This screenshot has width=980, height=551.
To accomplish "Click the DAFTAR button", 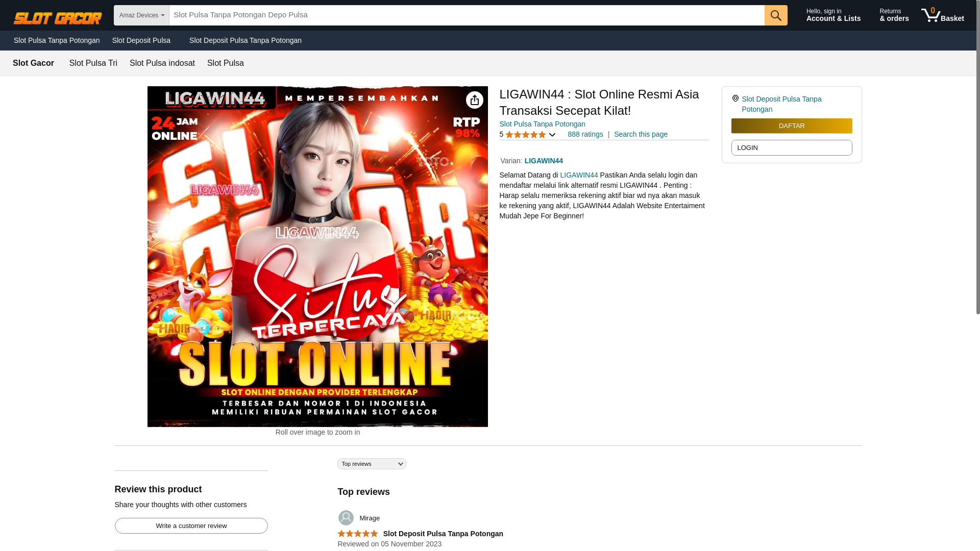I will [x=792, y=126].
